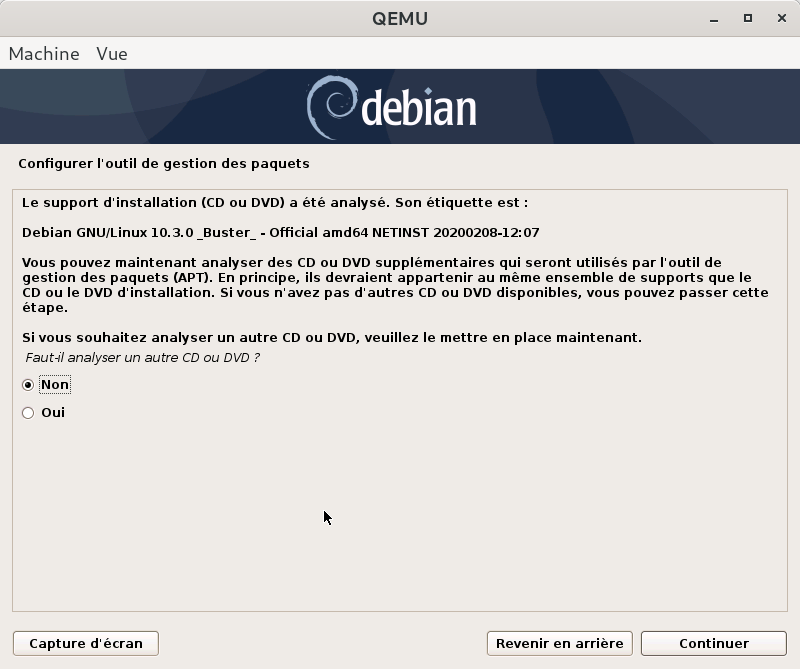Image resolution: width=800 pixels, height=669 pixels.
Task: Click the Debian swirl logo
Action: 329,106
